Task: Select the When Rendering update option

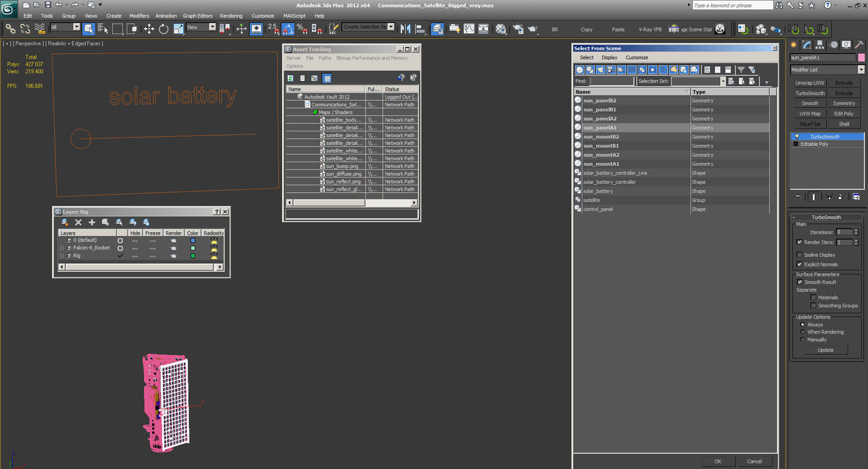Action: click(803, 332)
